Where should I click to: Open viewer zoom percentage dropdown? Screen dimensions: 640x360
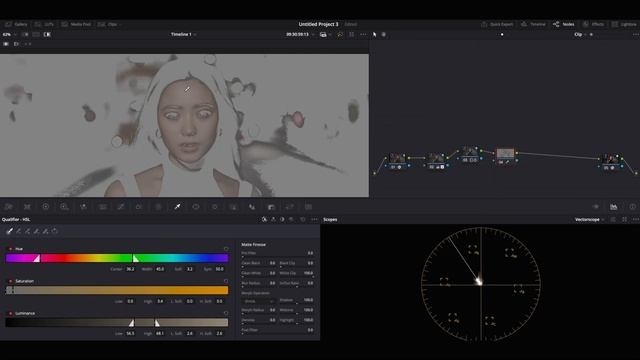tap(9, 35)
